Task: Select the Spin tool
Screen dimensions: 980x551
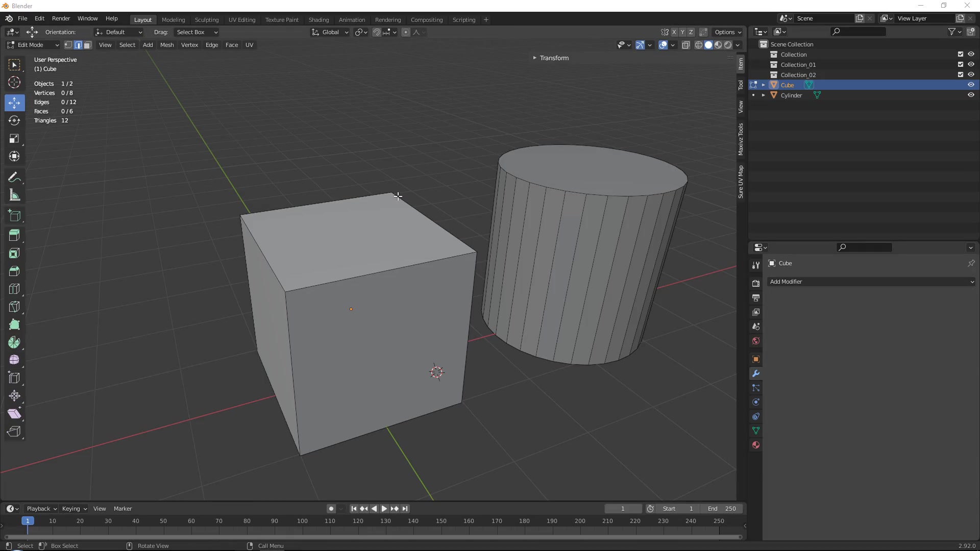Action: pyautogui.click(x=14, y=342)
